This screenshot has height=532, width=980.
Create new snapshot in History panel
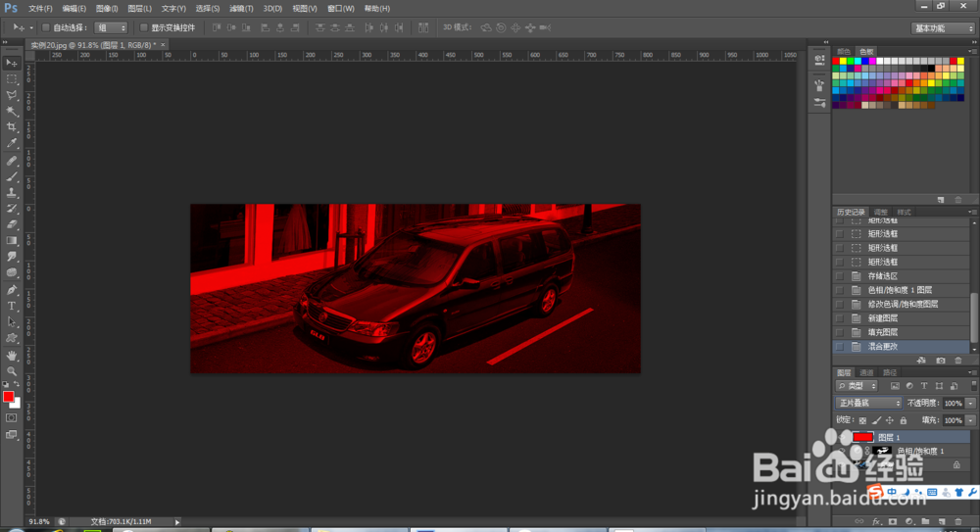941,361
